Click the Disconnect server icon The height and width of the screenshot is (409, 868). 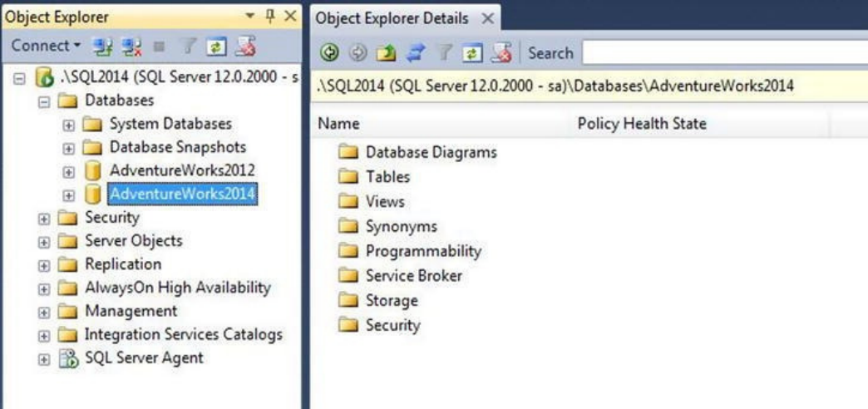point(131,47)
